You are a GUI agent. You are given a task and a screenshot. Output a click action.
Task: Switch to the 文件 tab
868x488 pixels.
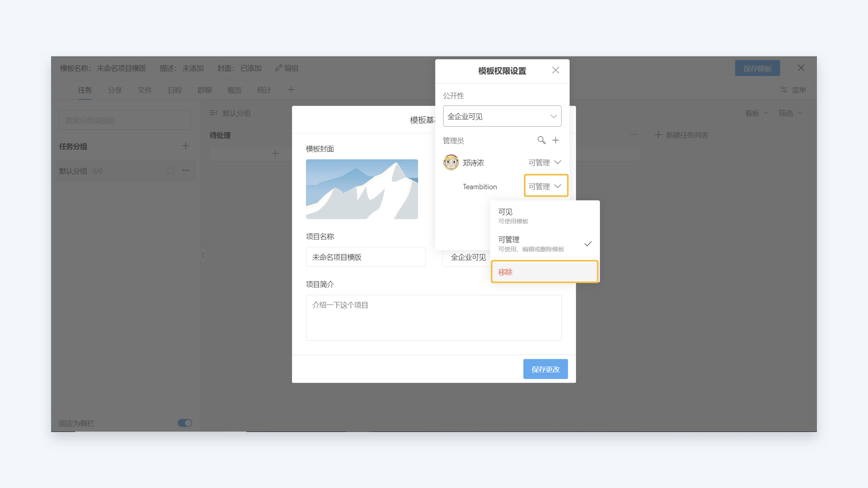145,90
